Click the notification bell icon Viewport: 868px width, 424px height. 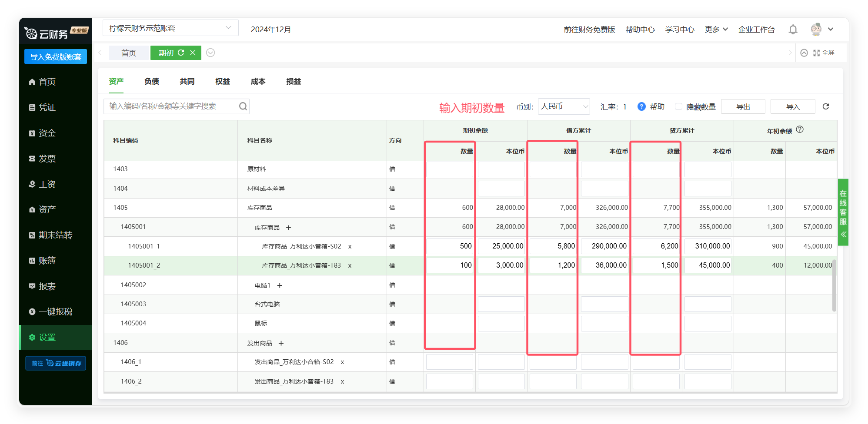793,30
